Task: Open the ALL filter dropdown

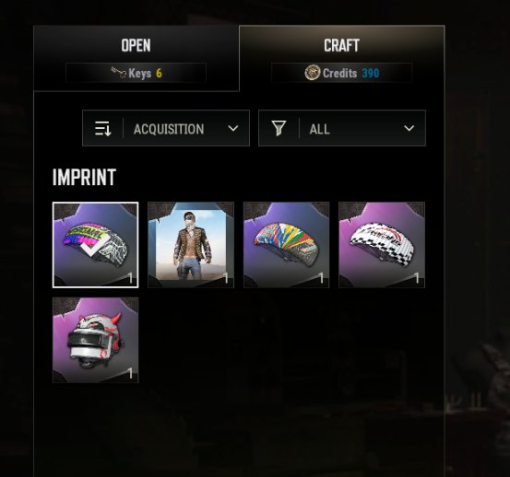Action: (342, 128)
